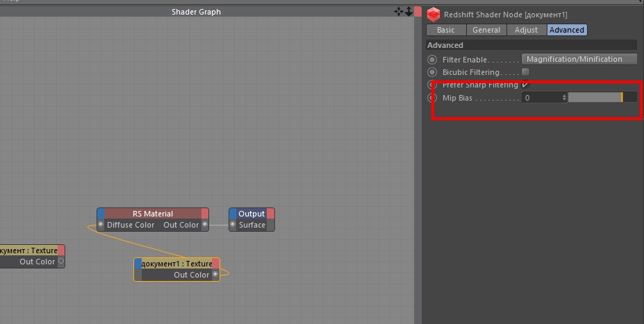Image resolution: width=644 pixels, height=324 pixels.
Task: Toggle animation dot beside Bicubic Filtering
Action: pos(432,72)
